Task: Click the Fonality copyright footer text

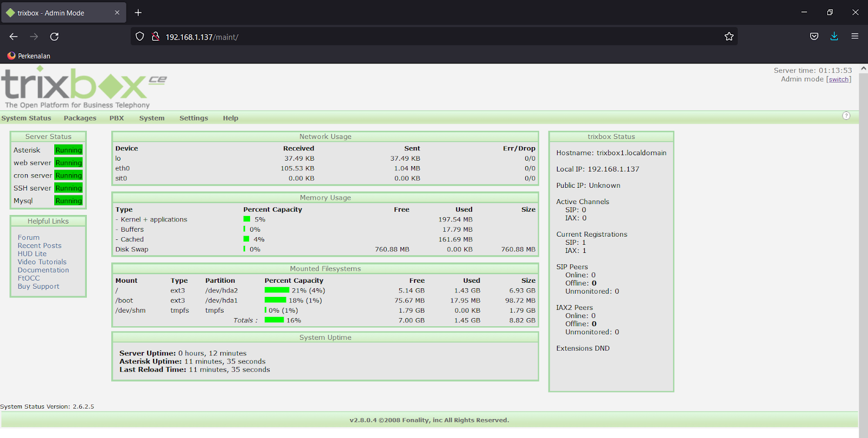Action: (x=429, y=420)
